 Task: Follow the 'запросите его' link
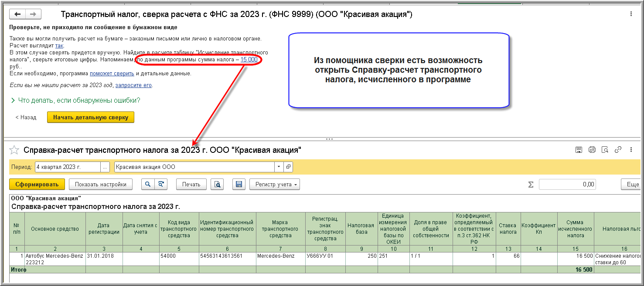[133, 85]
